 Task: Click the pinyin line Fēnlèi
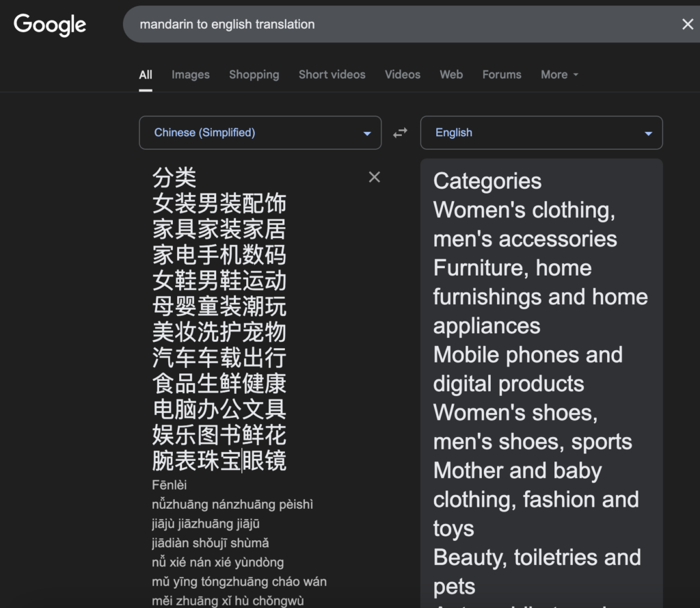pyautogui.click(x=170, y=485)
